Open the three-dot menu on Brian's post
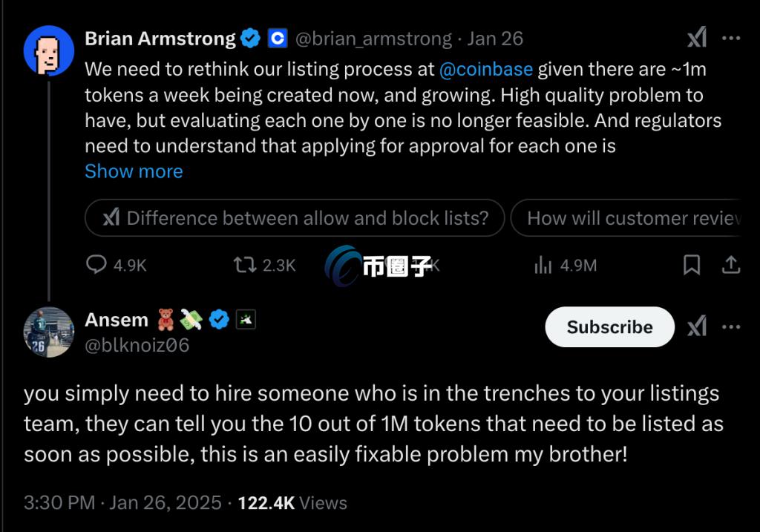Screen dimensions: 760x532 click(x=731, y=39)
